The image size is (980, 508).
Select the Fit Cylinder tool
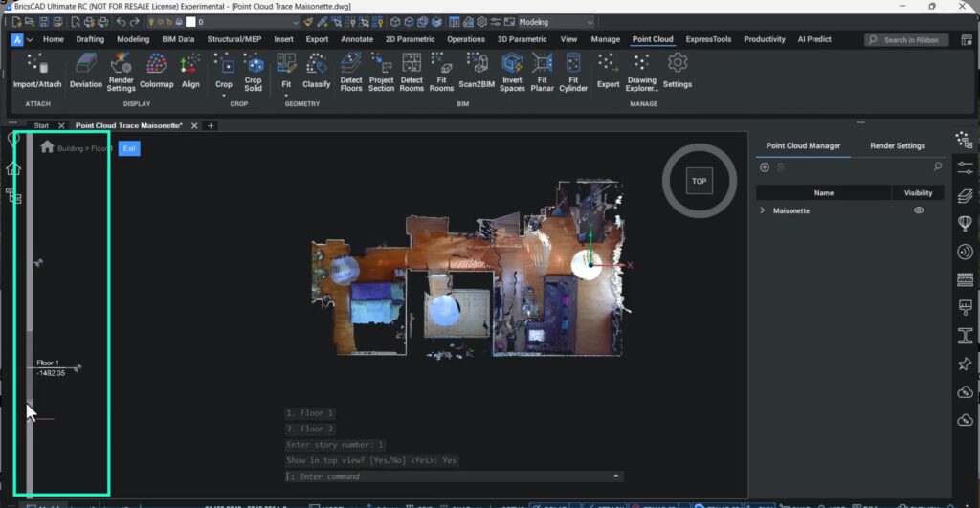point(573,73)
